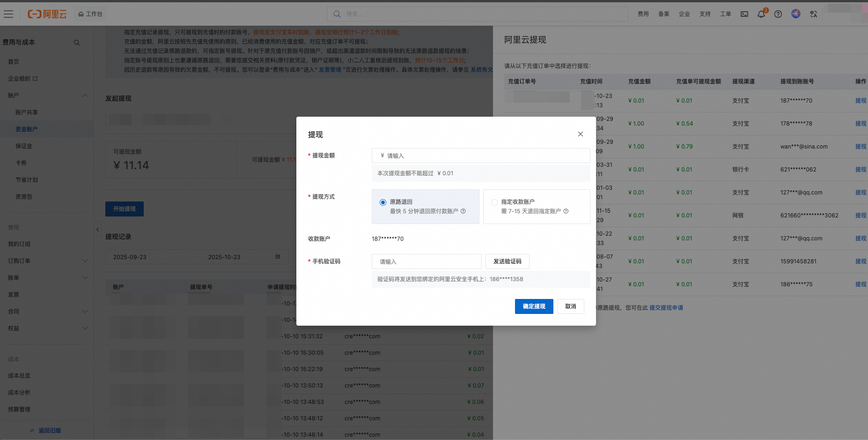Open the help question mark icon

point(778,14)
